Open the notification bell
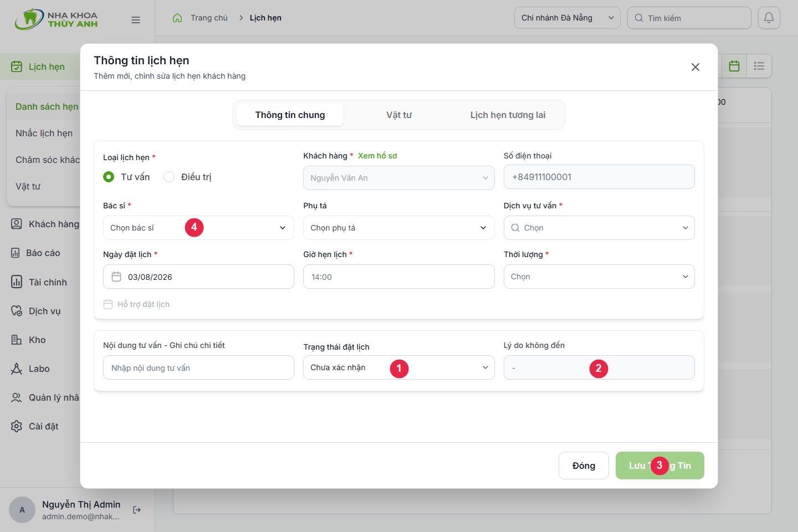Screen dimensions: 798x532 [x=769, y=18]
